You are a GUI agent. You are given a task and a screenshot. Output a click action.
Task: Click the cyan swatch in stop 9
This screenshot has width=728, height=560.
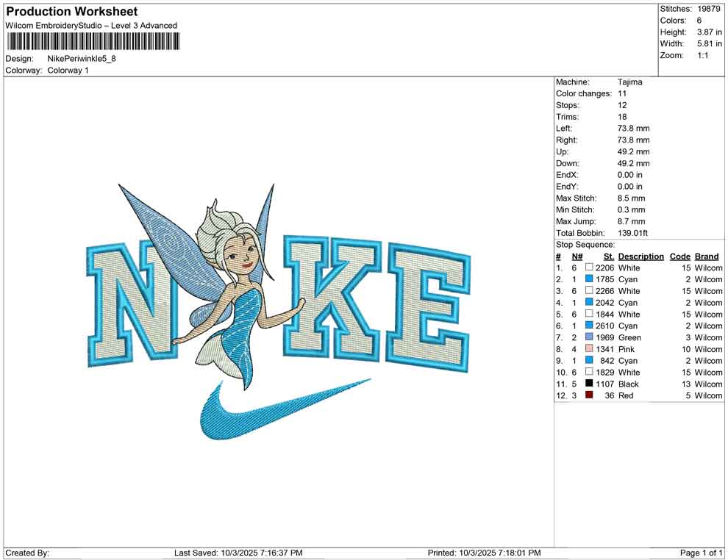(589, 360)
